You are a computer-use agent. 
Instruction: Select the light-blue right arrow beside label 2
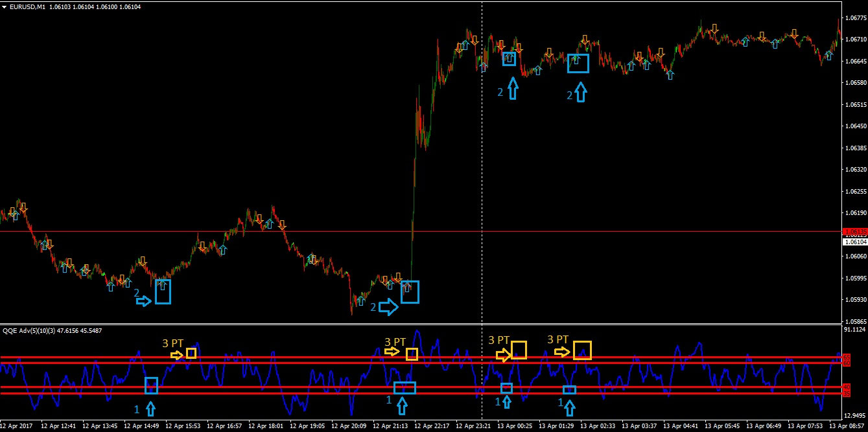pos(145,300)
